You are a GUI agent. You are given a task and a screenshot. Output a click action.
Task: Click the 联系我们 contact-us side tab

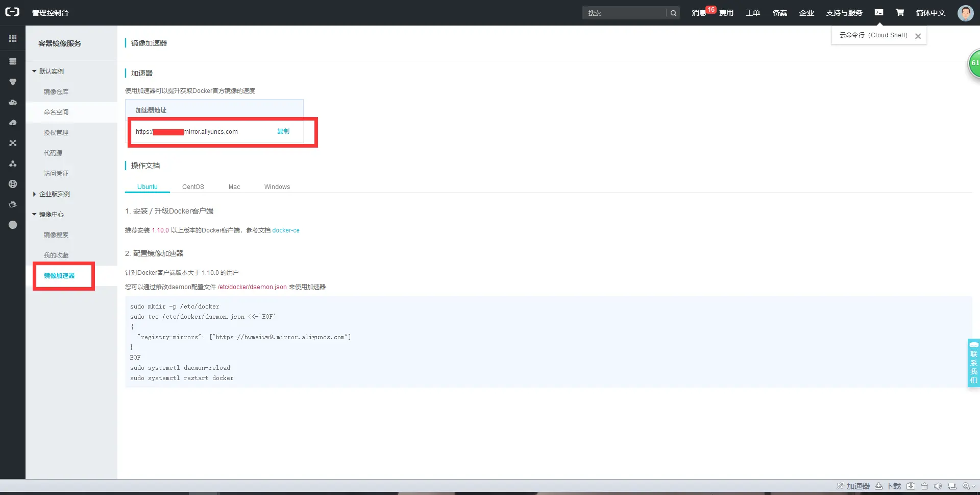(974, 363)
